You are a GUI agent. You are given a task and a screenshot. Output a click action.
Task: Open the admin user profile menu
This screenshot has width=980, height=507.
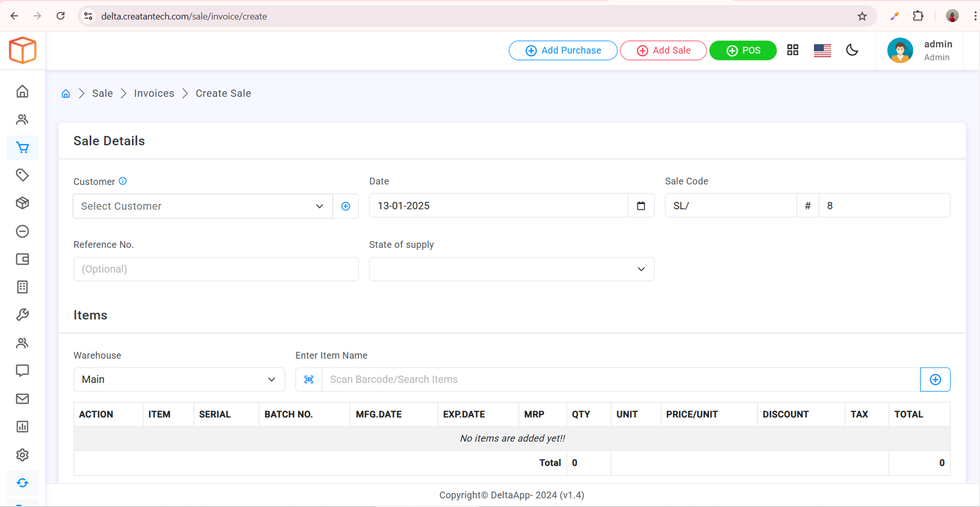point(921,50)
